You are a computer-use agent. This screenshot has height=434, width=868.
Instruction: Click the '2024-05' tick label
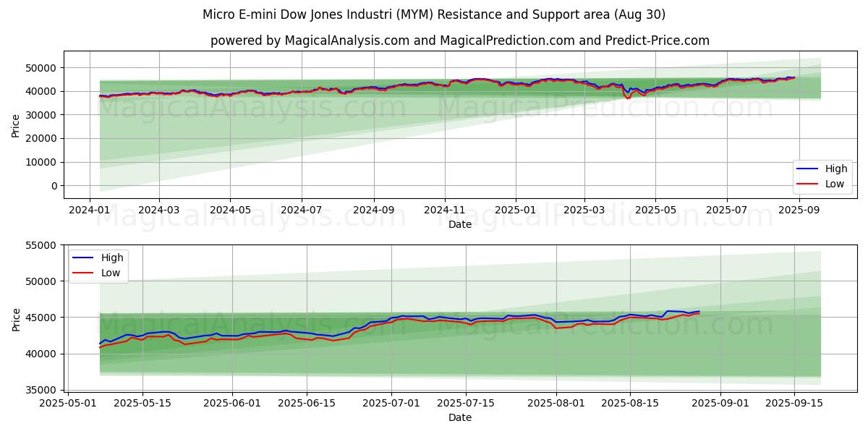(230, 210)
